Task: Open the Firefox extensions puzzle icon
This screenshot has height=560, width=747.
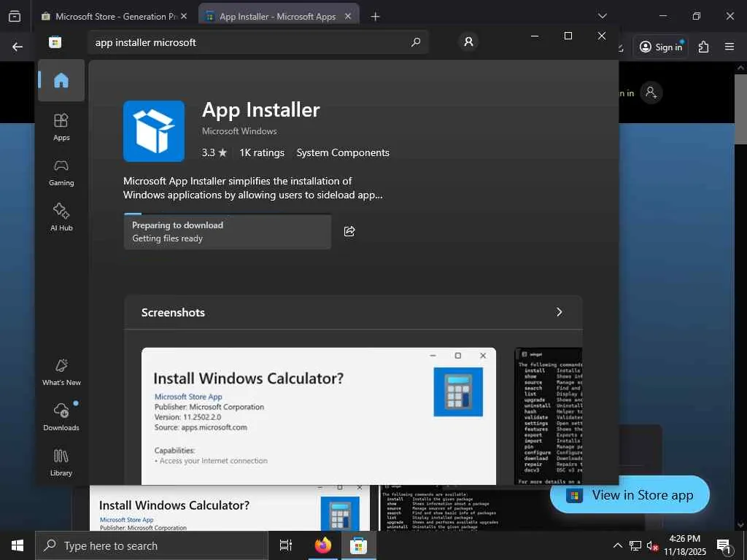Action: 704,47
